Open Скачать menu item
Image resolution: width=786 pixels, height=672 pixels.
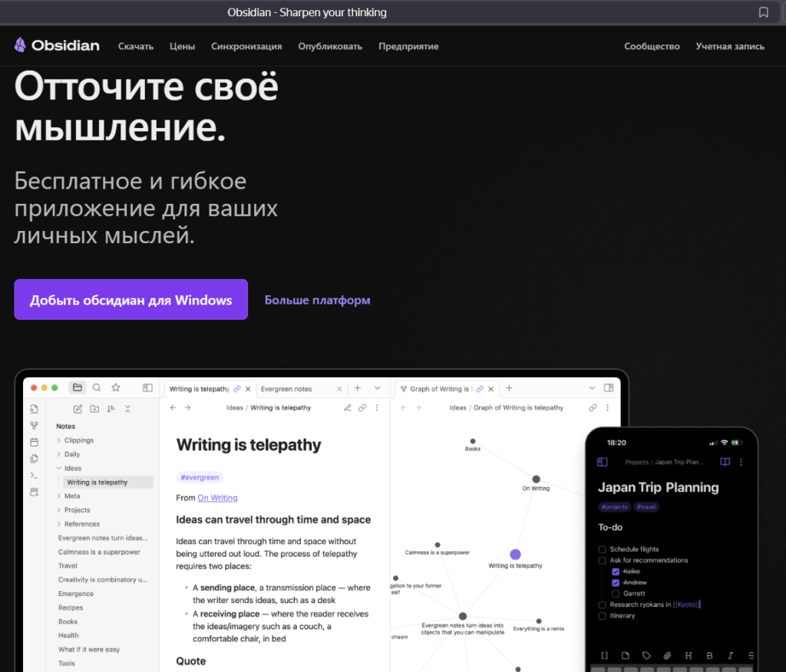click(136, 46)
